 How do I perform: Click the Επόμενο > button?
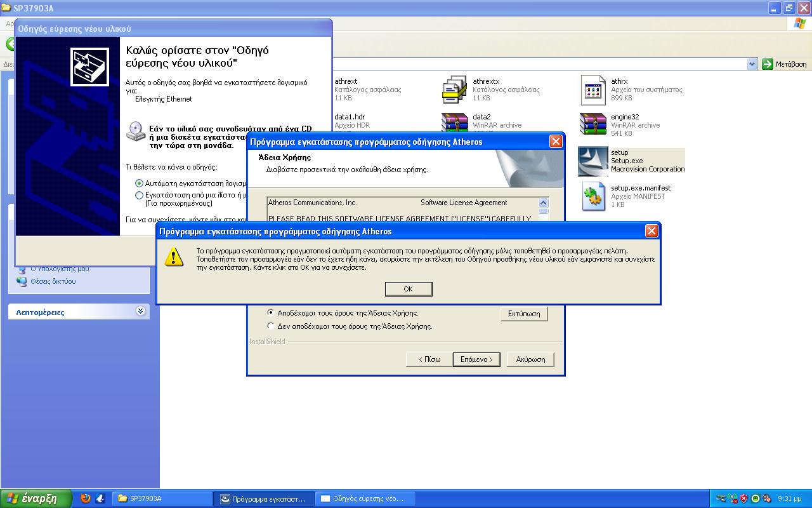pos(476,359)
